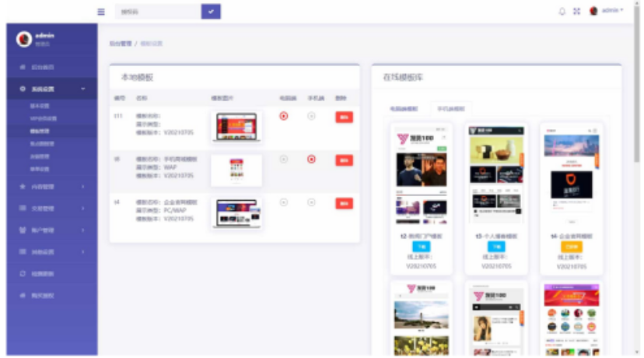
Task: Select 手机端 radio for template t6
Action: 311,159
